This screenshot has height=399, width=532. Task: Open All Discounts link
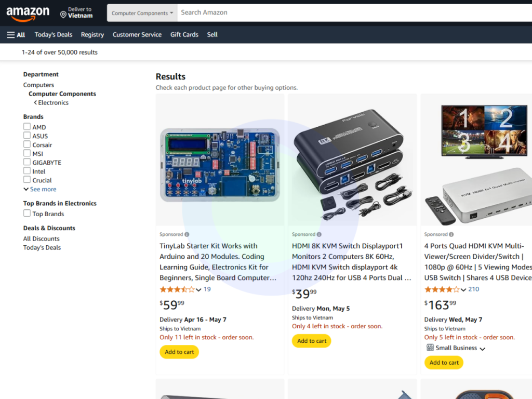[x=41, y=238]
